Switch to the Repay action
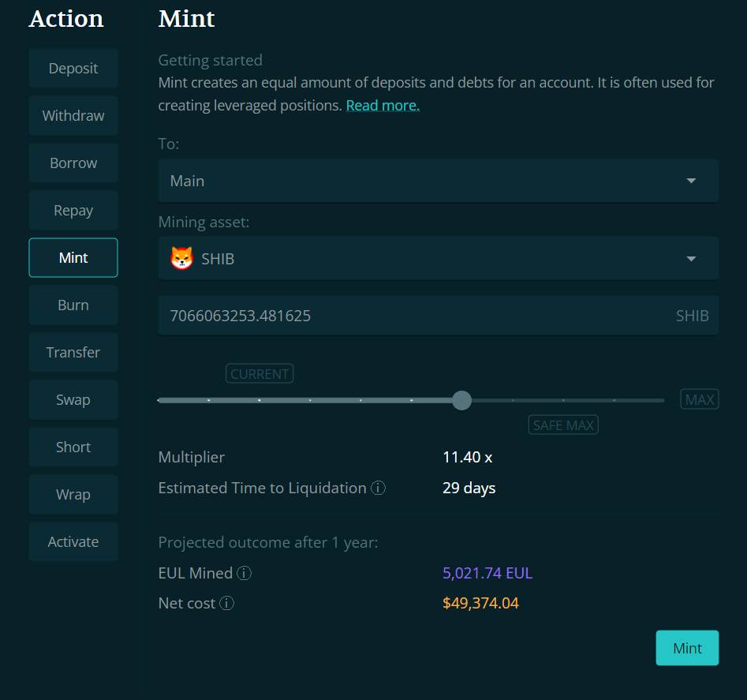 (x=73, y=211)
